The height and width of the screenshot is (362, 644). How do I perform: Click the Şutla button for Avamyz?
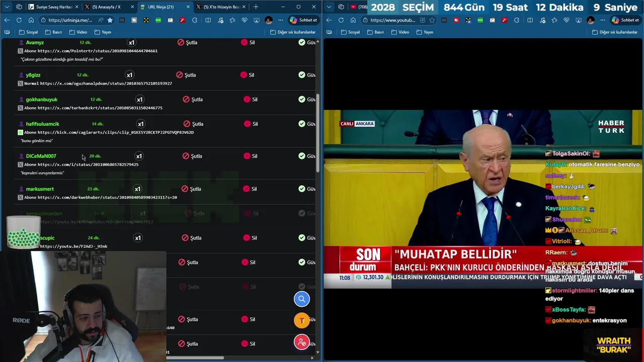pyautogui.click(x=187, y=42)
